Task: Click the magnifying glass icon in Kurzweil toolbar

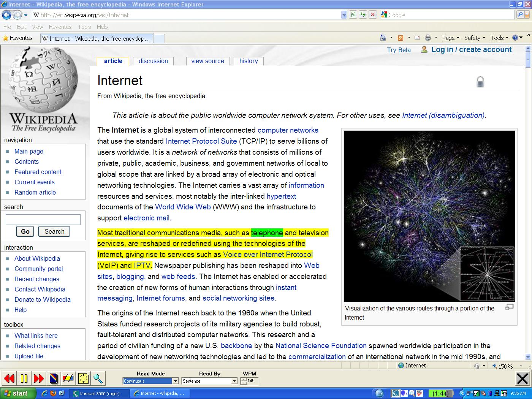Action: [98, 378]
